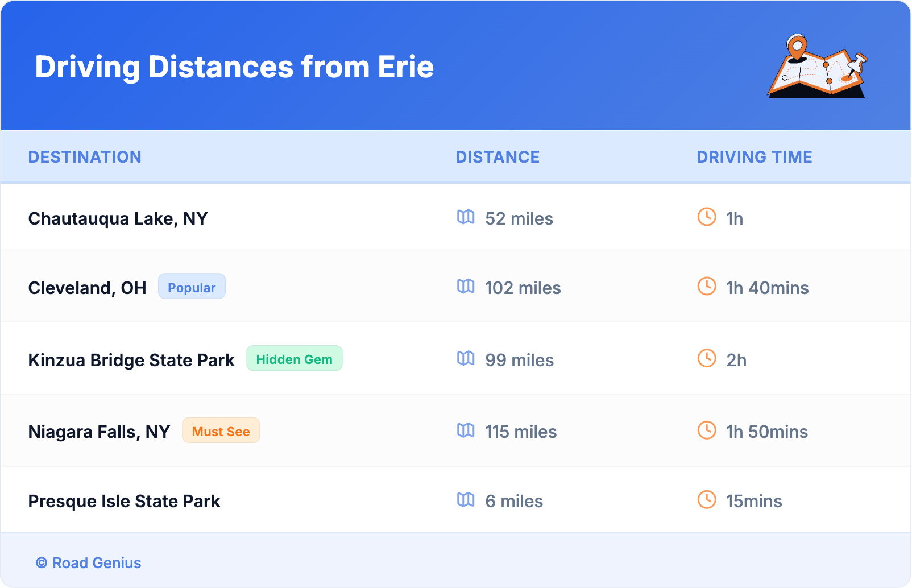
Task: Click the clock icon next to 1h
Action: tap(707, 217)
